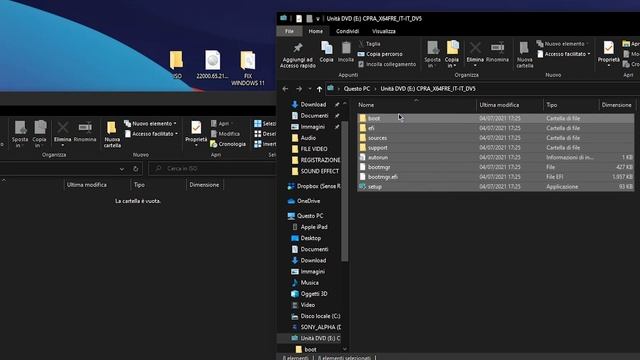Click Incolla icon in DVD window ribbon
Viewport: 640px width, 360px height.
click(346, 48)
